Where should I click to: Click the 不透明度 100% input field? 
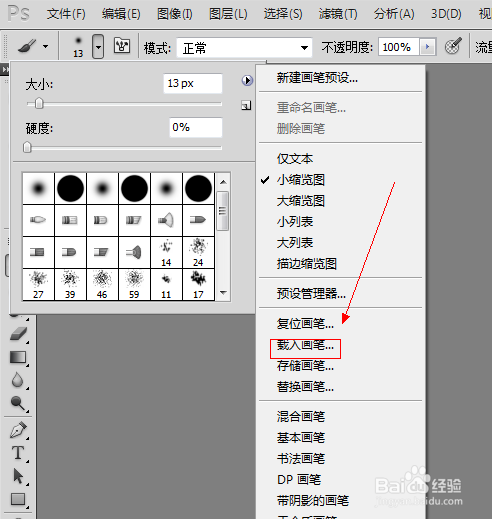coord(399,47)
